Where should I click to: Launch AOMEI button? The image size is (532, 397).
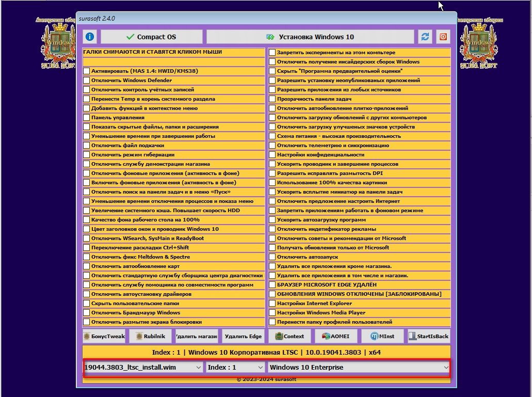(336, 336)
